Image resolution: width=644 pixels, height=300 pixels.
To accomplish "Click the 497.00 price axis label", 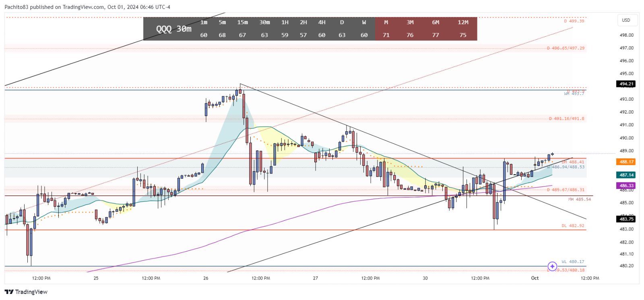I will (627, 48).
